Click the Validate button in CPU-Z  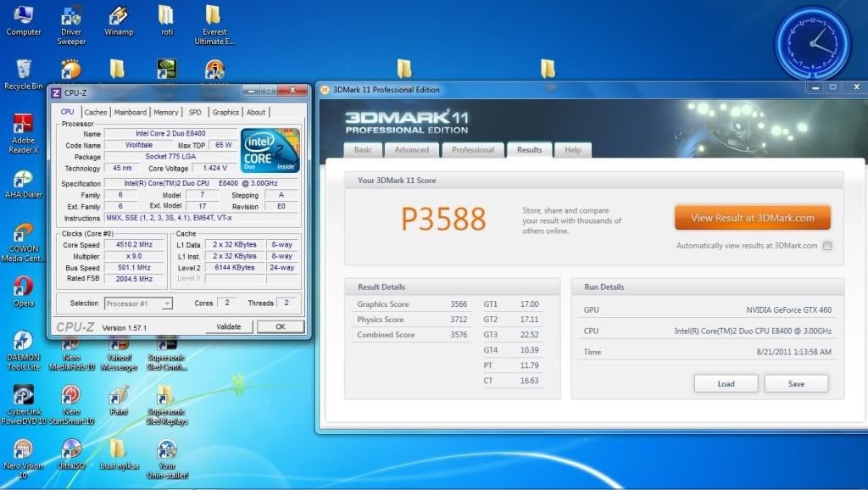tap(229, 326)
